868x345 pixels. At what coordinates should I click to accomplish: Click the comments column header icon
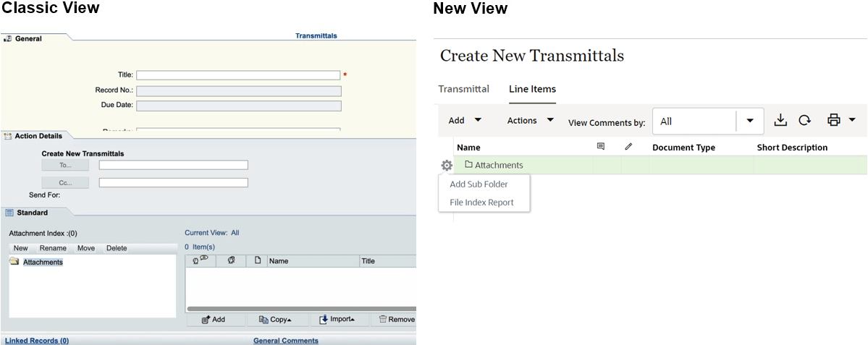click(601, 147)
